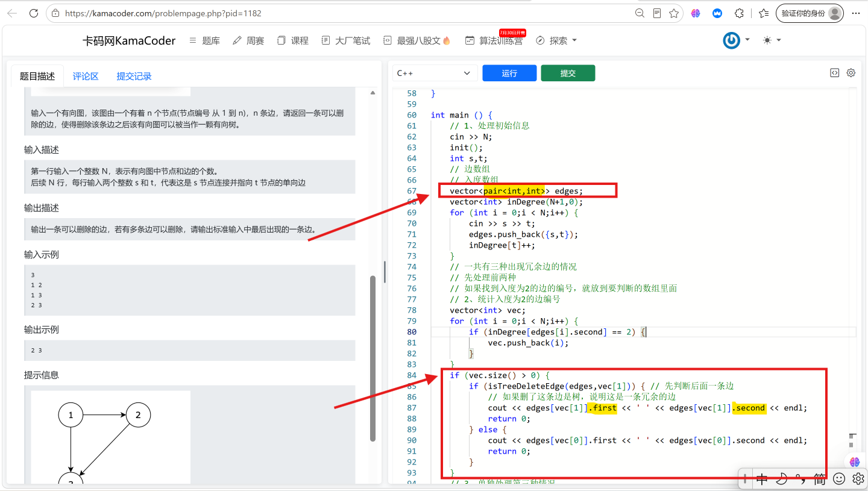View site info via the address bar lock icon
The height and width of the screenshot is (491, 868).
pos(56,13)
